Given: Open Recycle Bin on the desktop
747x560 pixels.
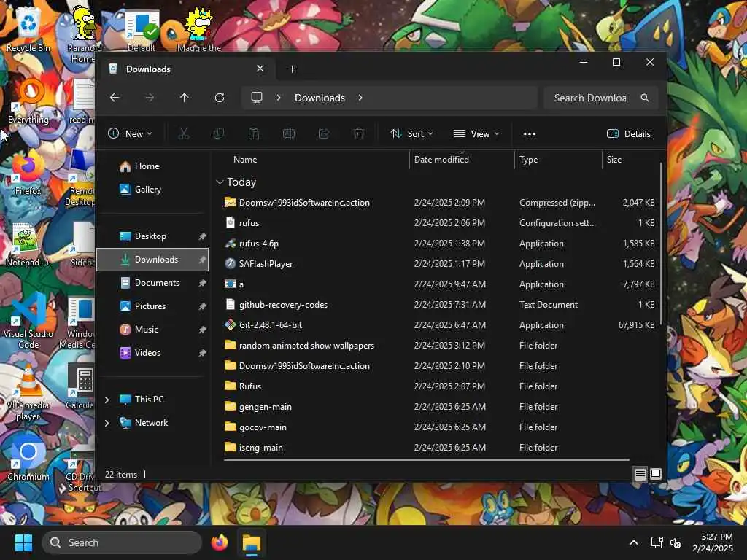Looking at the screenshot, I should coord(28,29).
